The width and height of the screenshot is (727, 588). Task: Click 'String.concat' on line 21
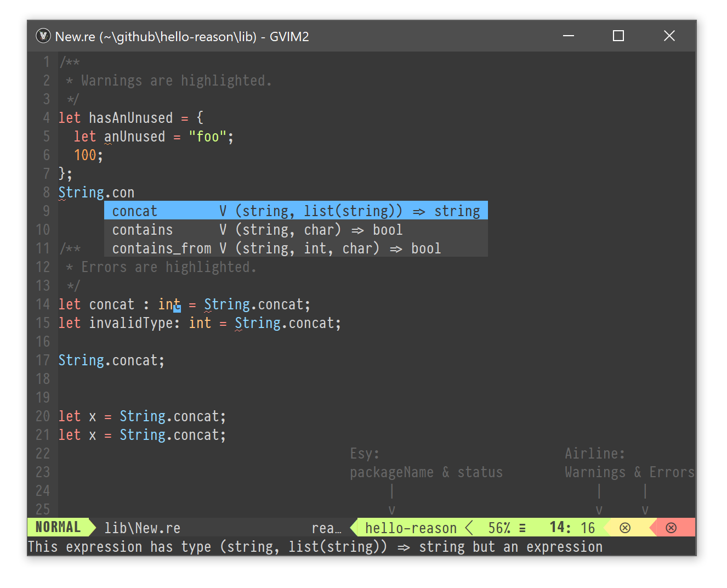click(169, 434)
